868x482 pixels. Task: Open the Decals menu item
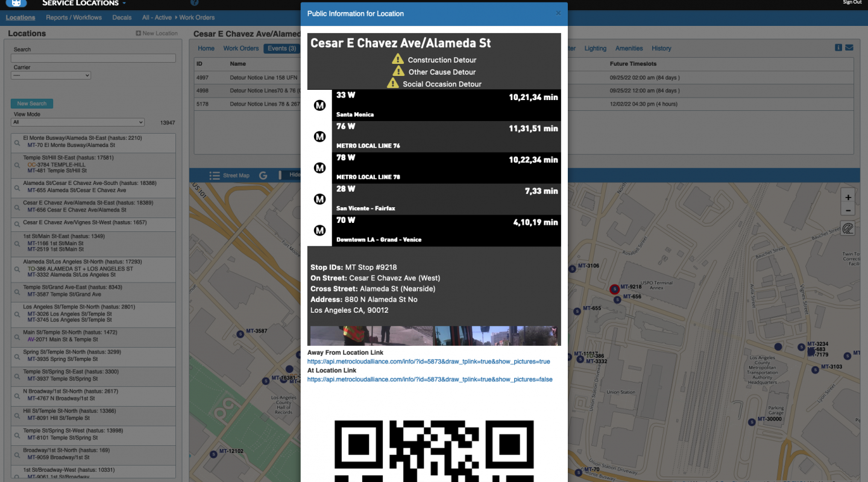point(122,17)
